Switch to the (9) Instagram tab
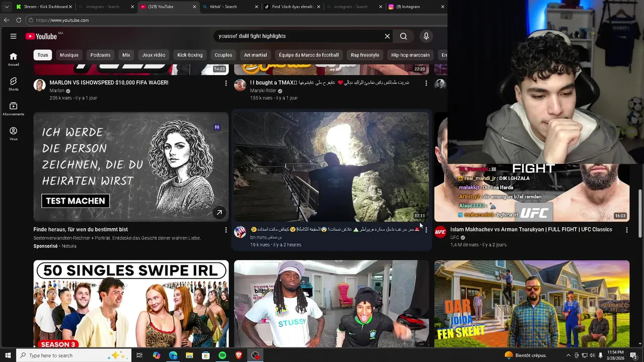 tap(415, 7)
